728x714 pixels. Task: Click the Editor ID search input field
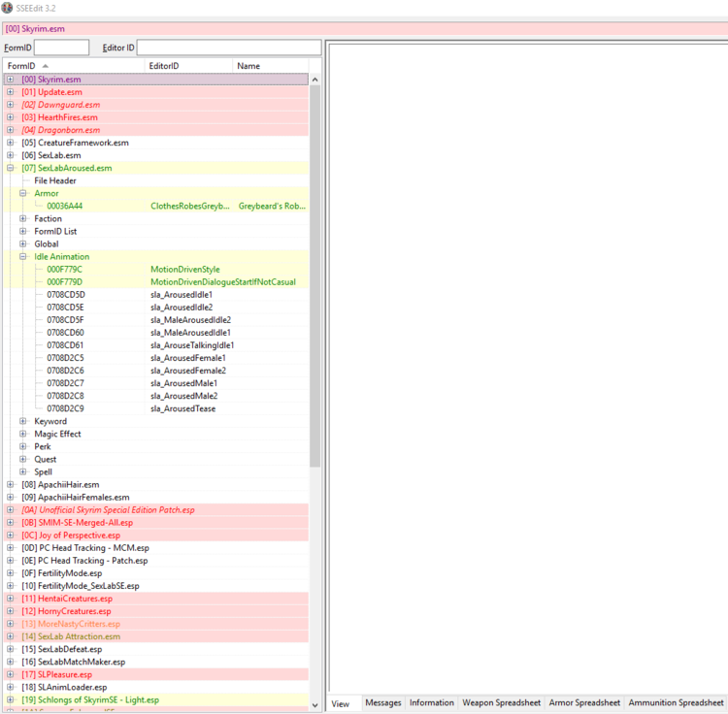pos(229,48)
